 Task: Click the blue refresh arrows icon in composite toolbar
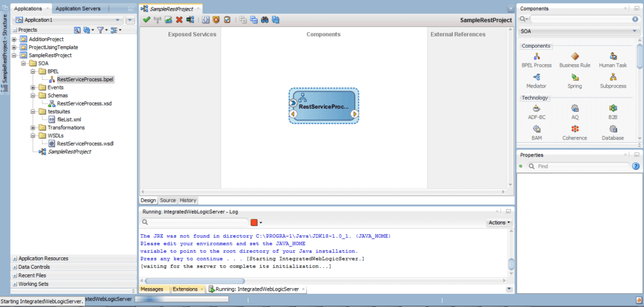tap(275, 20)
